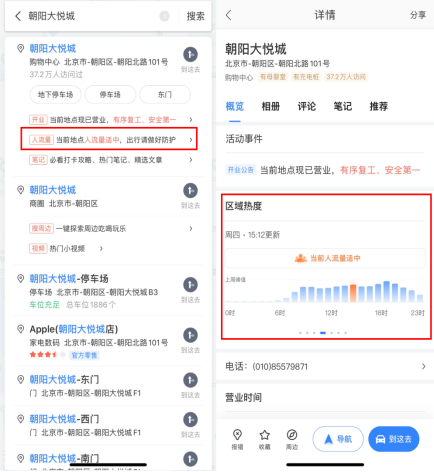Tap 到这去 icon for 西门 result
The width and height of the screenshot is (434, 472).
(190, 420)
